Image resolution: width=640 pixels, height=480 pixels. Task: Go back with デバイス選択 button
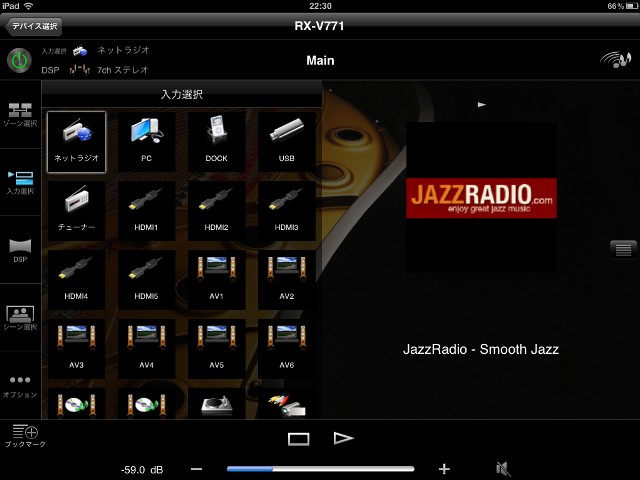coord(33,26)
